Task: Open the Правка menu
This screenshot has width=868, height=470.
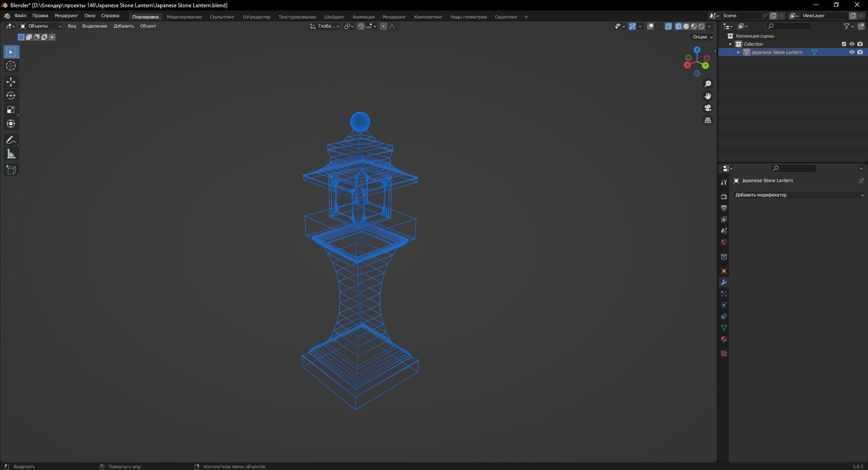Action: tap(40, 16)
